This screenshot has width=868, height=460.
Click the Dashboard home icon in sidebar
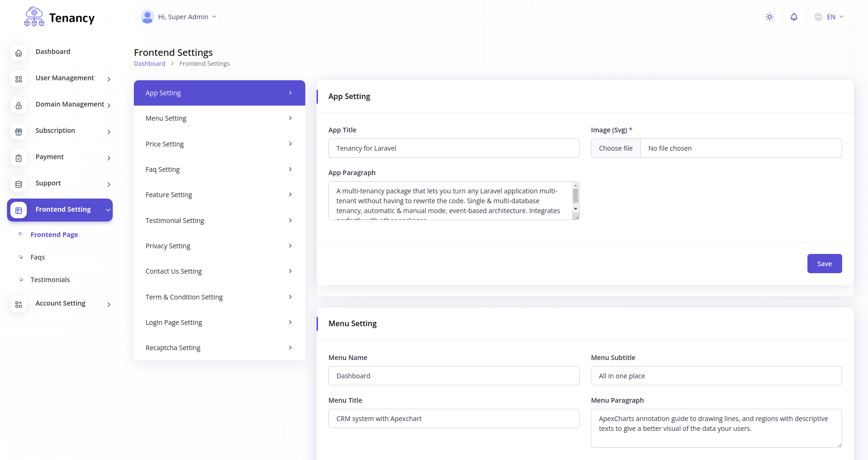coord(19,53)
